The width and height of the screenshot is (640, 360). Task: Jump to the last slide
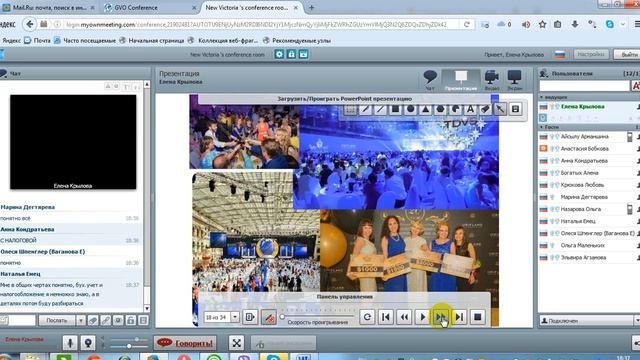459,317
